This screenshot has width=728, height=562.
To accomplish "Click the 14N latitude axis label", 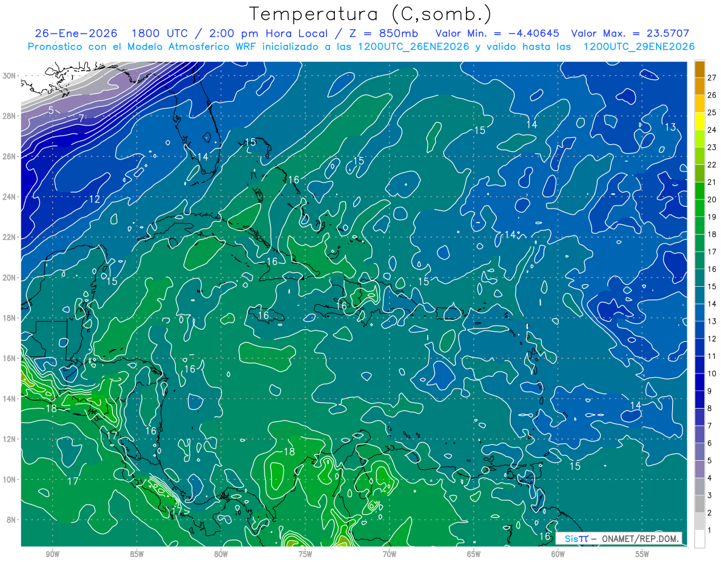I will click(x=10, y=399).
